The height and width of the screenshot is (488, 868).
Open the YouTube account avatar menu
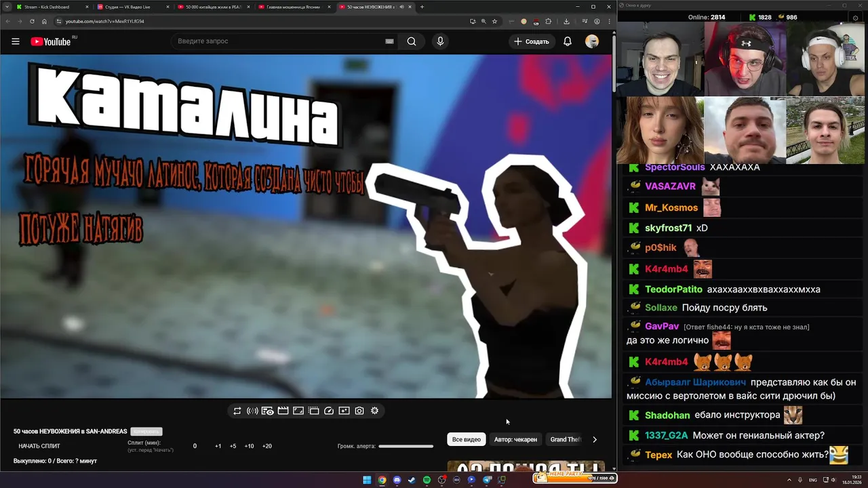pyautogui.click(x=592, y=41)
